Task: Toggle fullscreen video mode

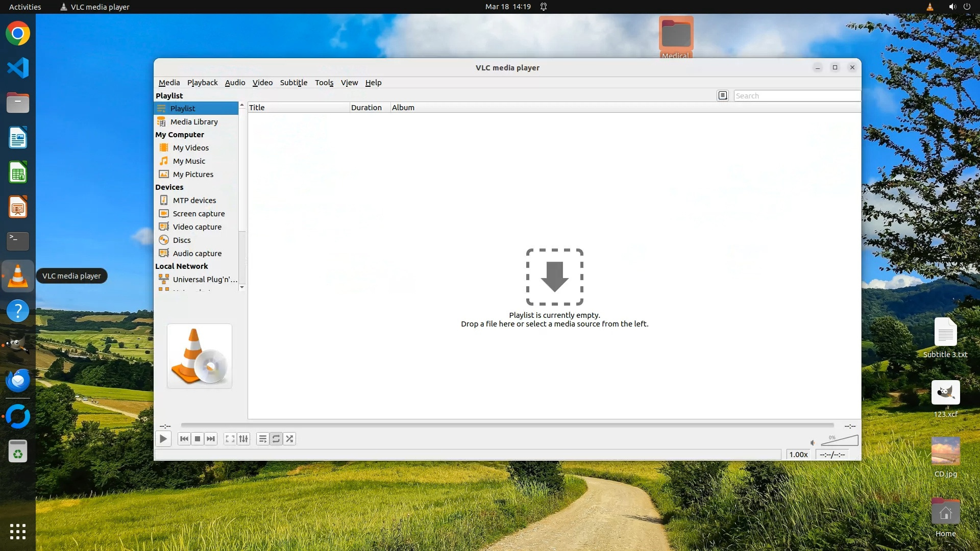Action: 230,439
